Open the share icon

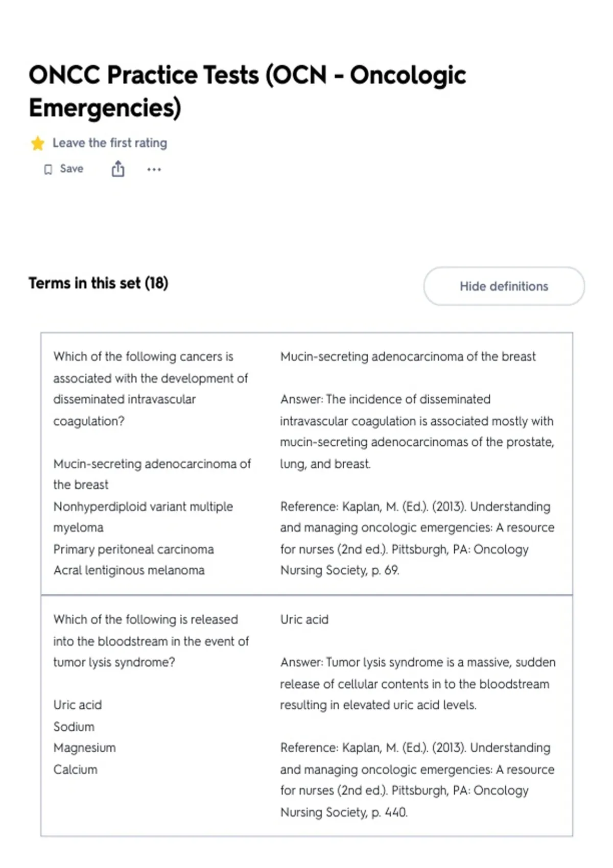(118, 169)
